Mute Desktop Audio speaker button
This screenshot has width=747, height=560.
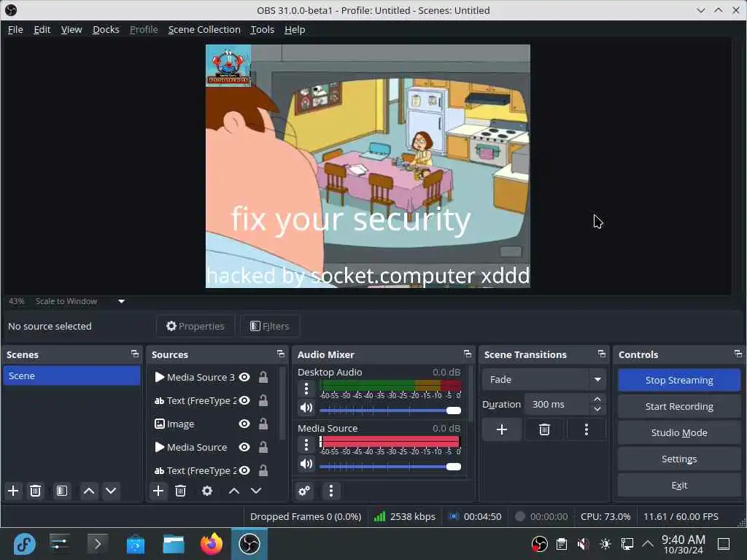pyautogui.click(x=306, y=408)
